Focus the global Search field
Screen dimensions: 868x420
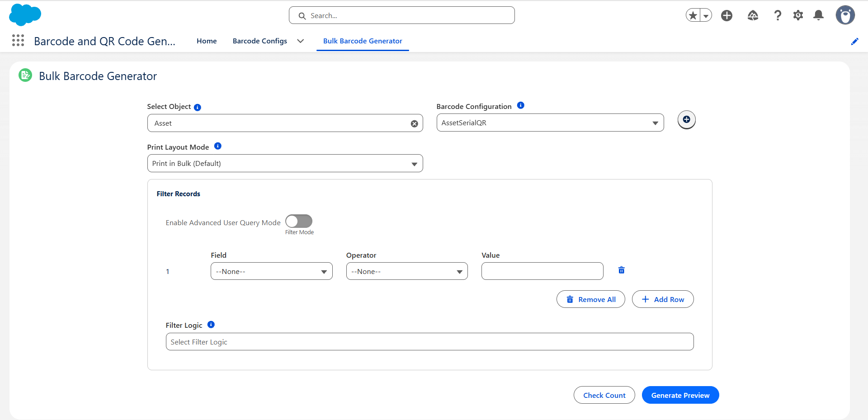point(402,15)
